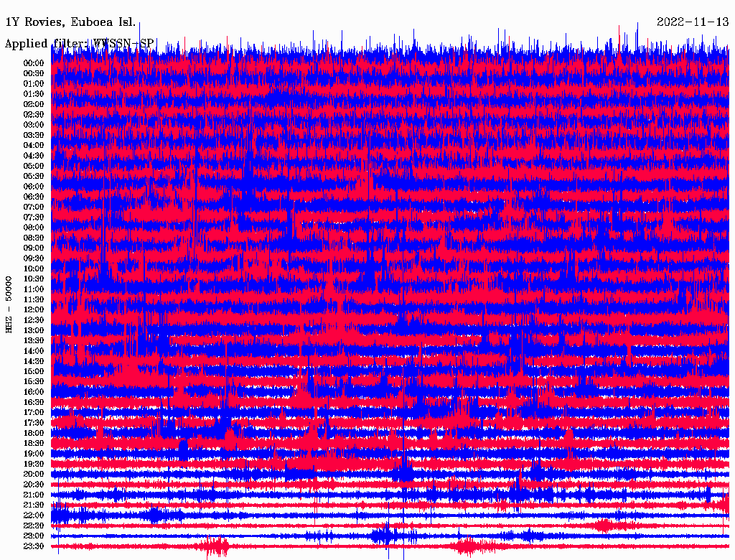Viewport: 735px width, 560px height.
Task: Click the 13:30 time label
Action: [x=34, y=340]
